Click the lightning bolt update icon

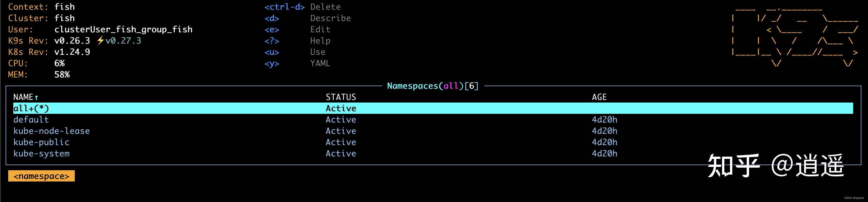point(100,41)
